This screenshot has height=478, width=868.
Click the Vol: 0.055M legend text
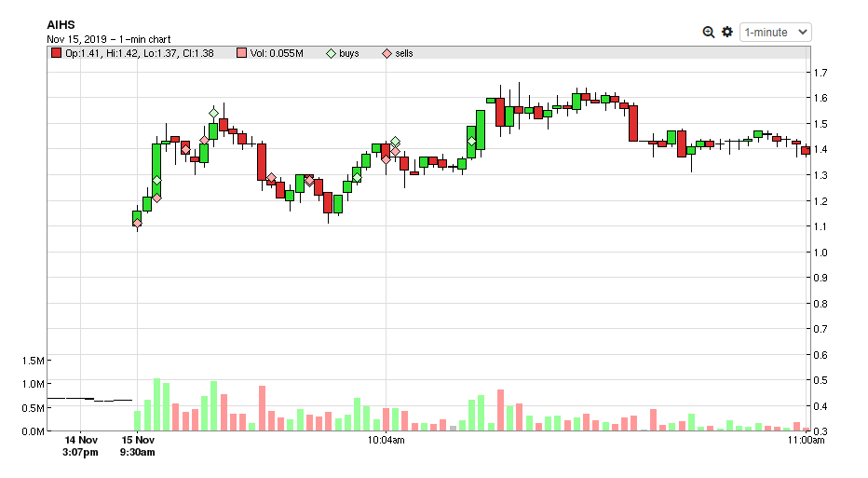click(277, 53)
